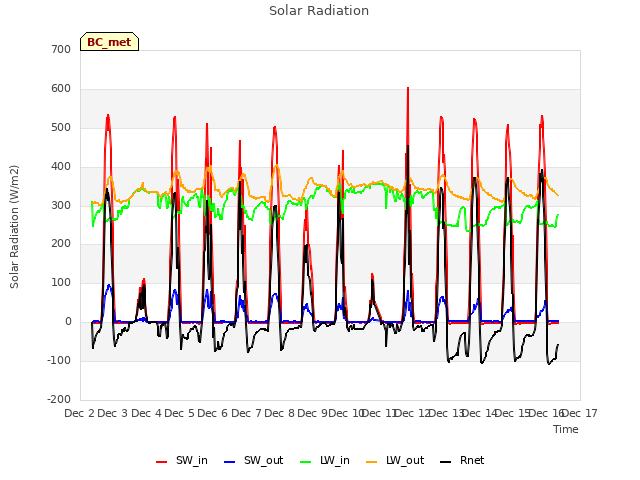The image size is (640, 480).
Task: Click the Dec 5 x-axis tick label
Action: pyautogui.click(x=180, y=413)
